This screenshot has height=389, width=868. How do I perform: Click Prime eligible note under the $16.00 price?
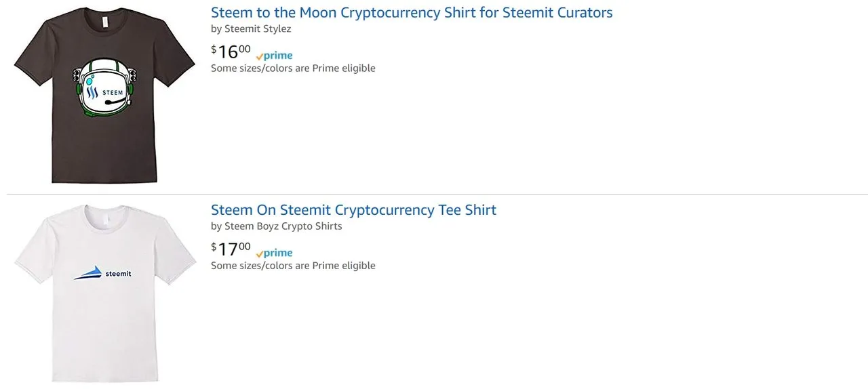click(x=293, y=68)
